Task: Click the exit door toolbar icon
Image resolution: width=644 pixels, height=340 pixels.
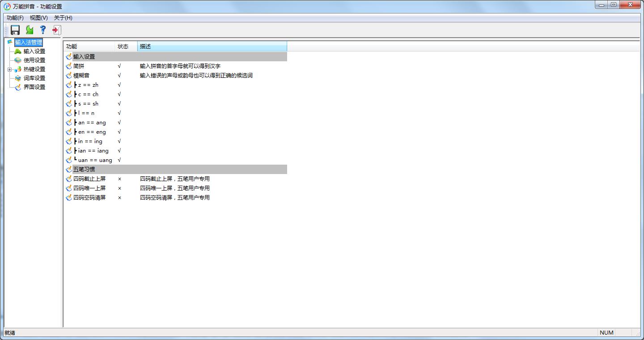Action: (x=56, y=30)
